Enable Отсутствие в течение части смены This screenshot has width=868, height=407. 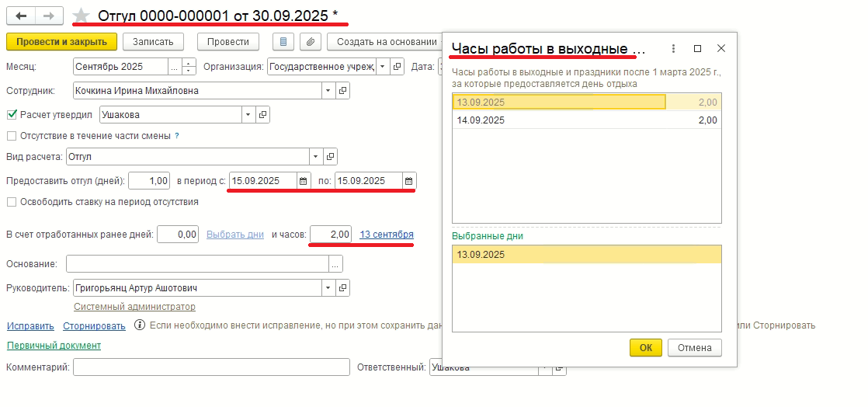click(12, 136)
